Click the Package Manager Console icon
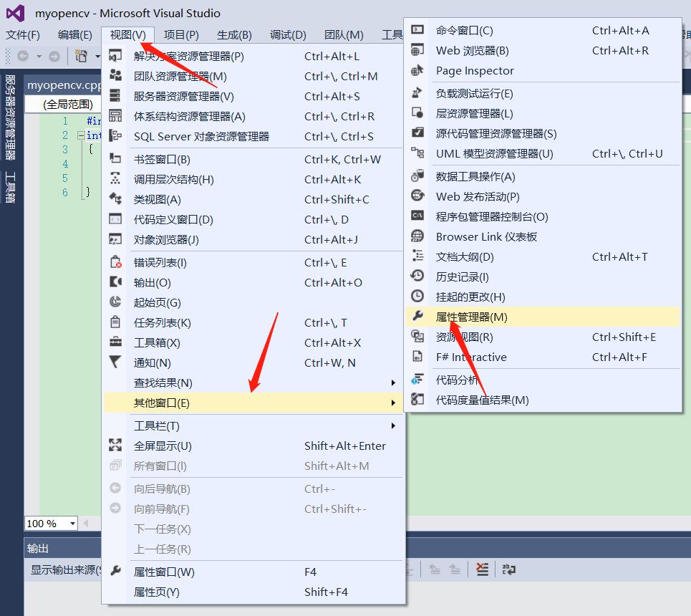The width and height of the screenshot is (691, 616). point(417,216)
